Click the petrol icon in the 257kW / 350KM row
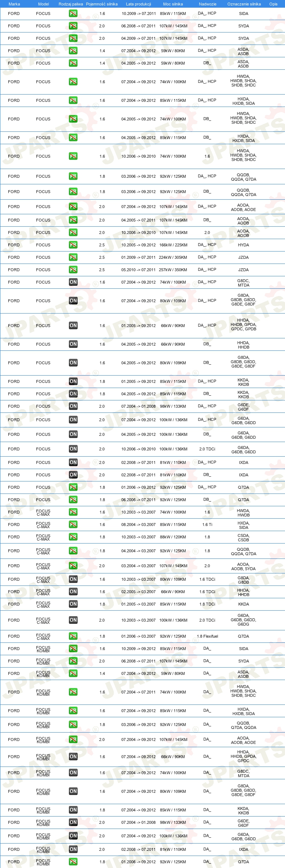285x868 pixels. pos(73,270)
